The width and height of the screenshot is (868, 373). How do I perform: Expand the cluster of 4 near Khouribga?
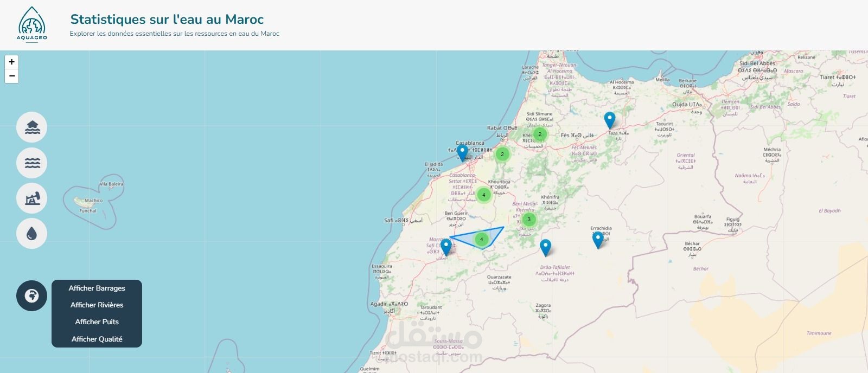click(483, 195)
